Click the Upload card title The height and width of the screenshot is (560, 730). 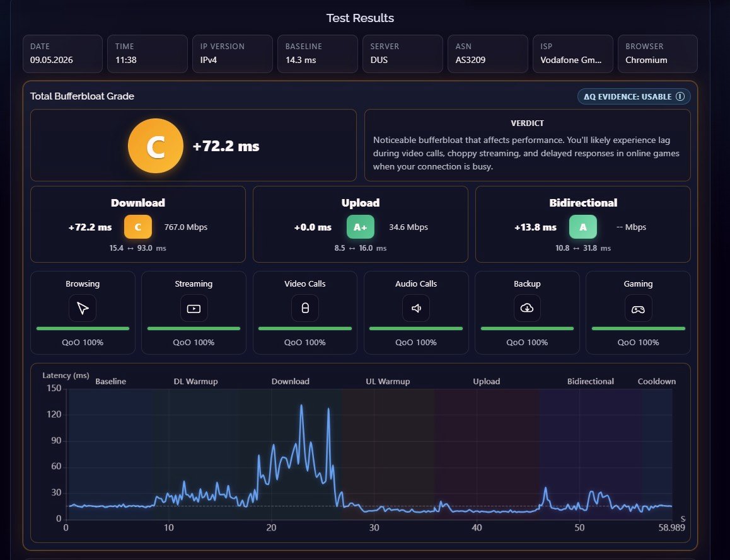361,203
